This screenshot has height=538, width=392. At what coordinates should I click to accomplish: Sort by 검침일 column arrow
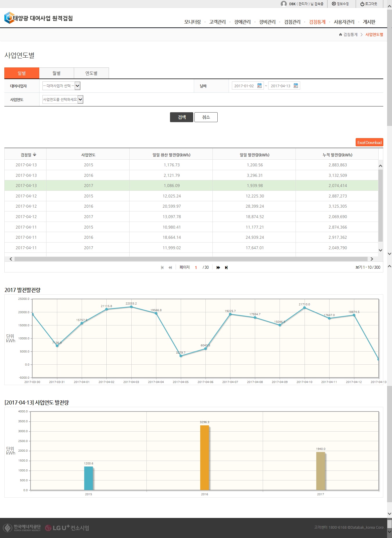click(35, 155)
